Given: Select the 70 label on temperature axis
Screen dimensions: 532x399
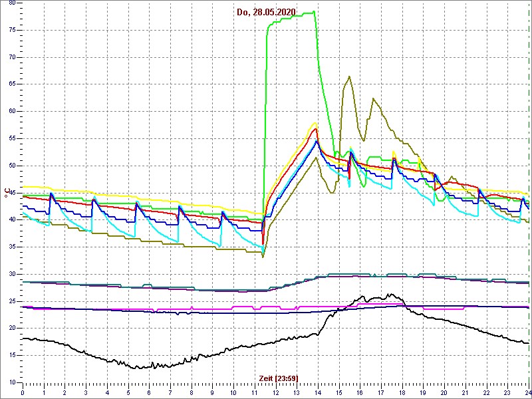Looking at the screenshot, I should point(12,57).
